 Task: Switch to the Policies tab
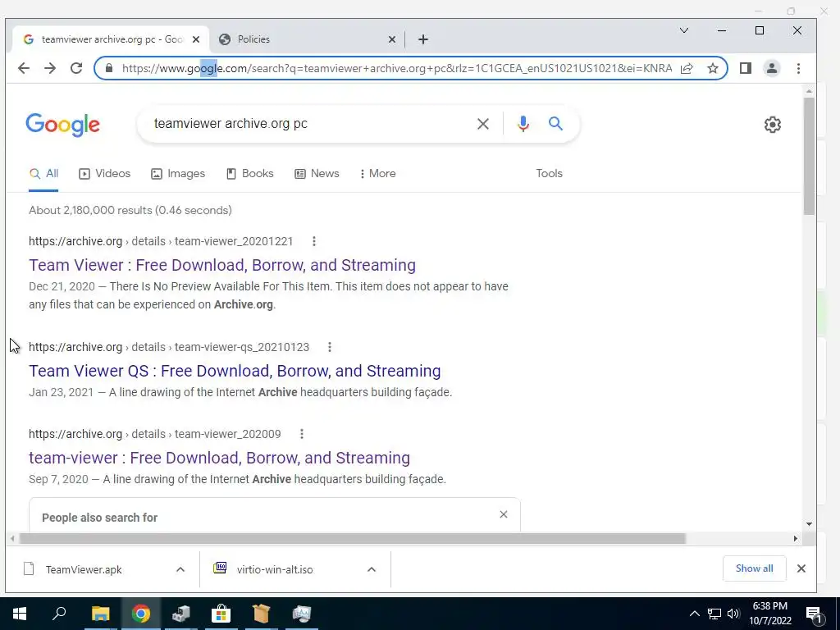307,39
